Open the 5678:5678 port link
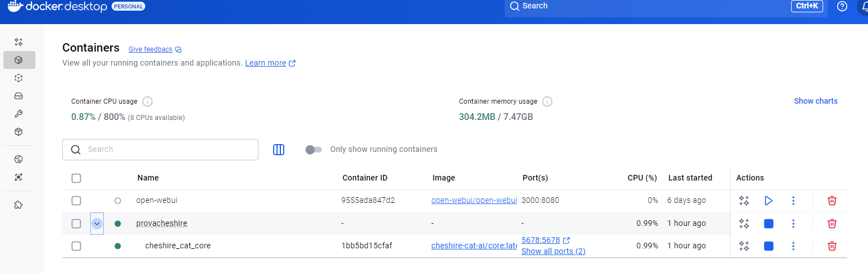The height and width of the screenshot is (273, 868). (x=541, y=240)
